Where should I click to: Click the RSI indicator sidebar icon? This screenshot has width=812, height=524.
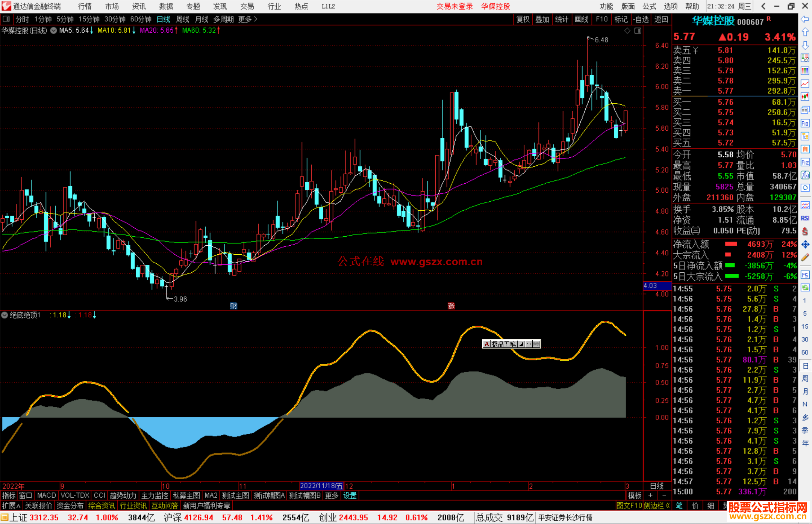click(x=805, y=218)
